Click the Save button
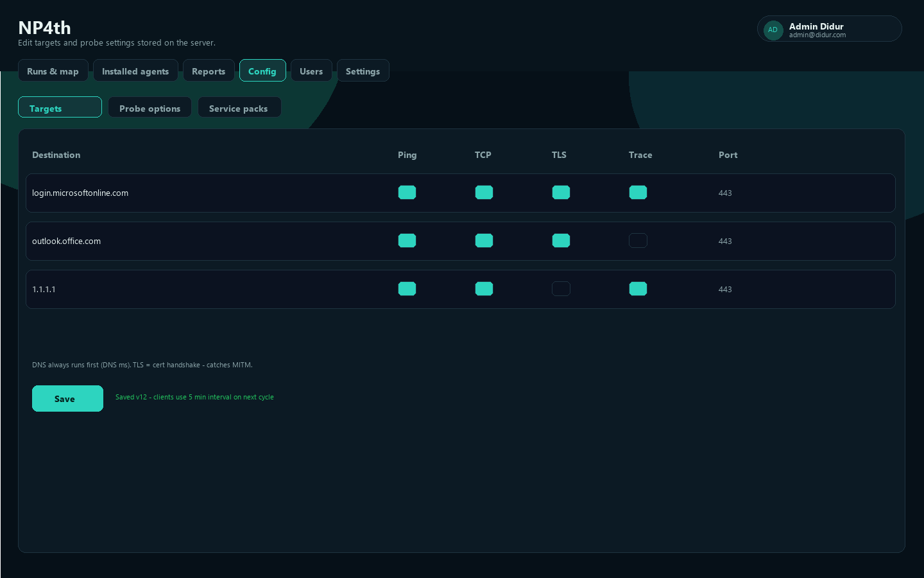 pos(67,398)
